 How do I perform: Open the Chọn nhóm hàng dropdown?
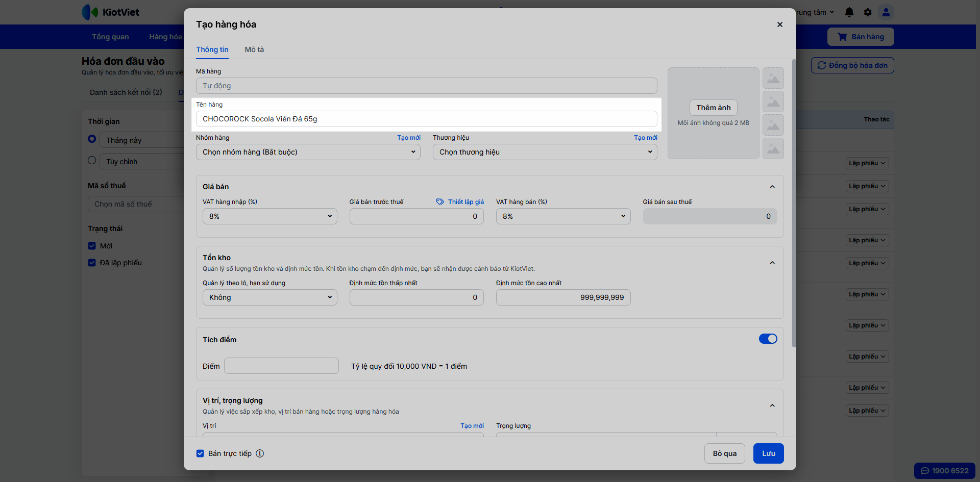coord(308,152)
